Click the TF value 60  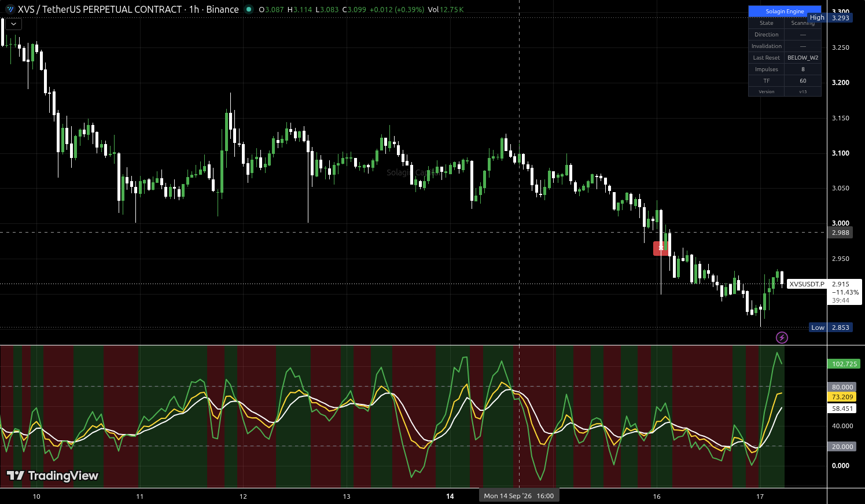pos(803,81)
